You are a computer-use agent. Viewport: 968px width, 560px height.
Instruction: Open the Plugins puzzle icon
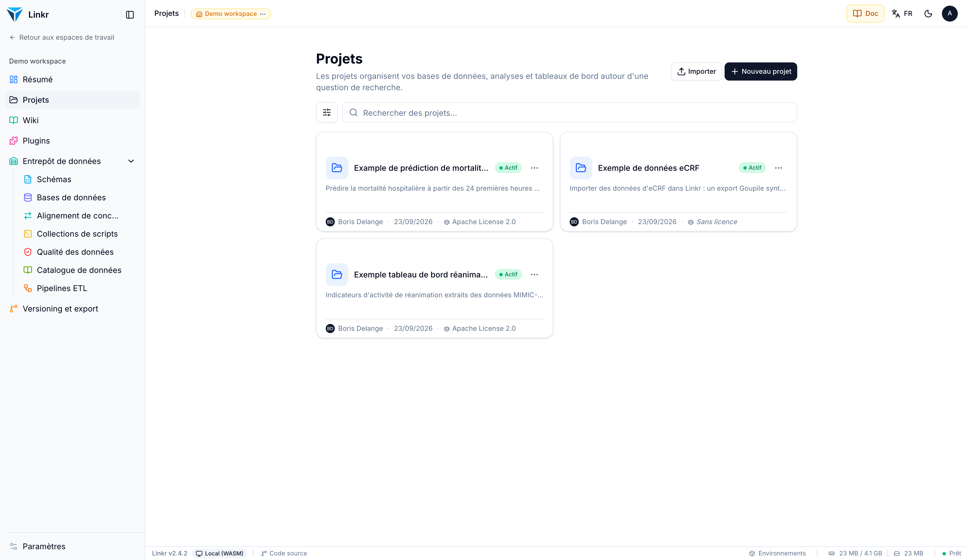pyautogui.click(x=13, y=141)
